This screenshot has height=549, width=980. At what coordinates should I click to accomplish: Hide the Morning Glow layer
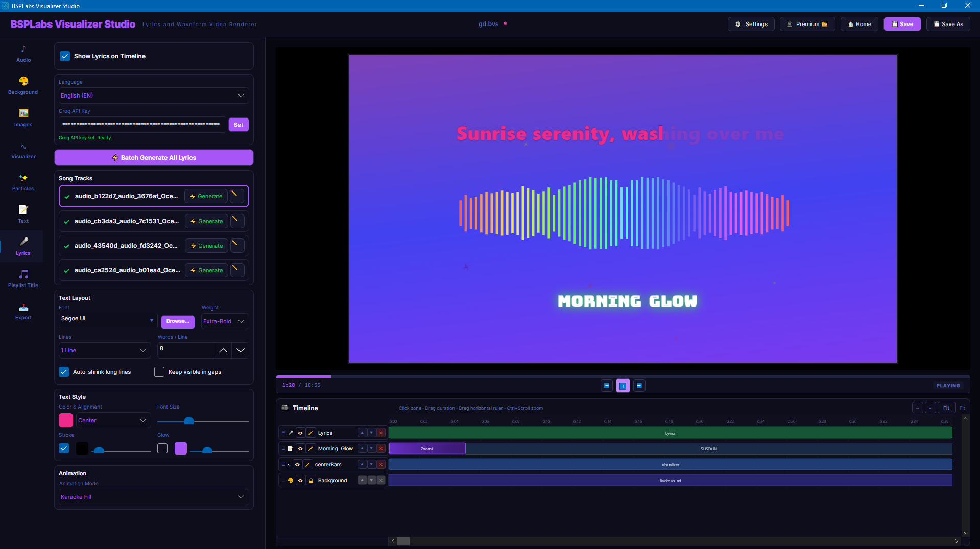pyautogui.click(x=300, y=448)
